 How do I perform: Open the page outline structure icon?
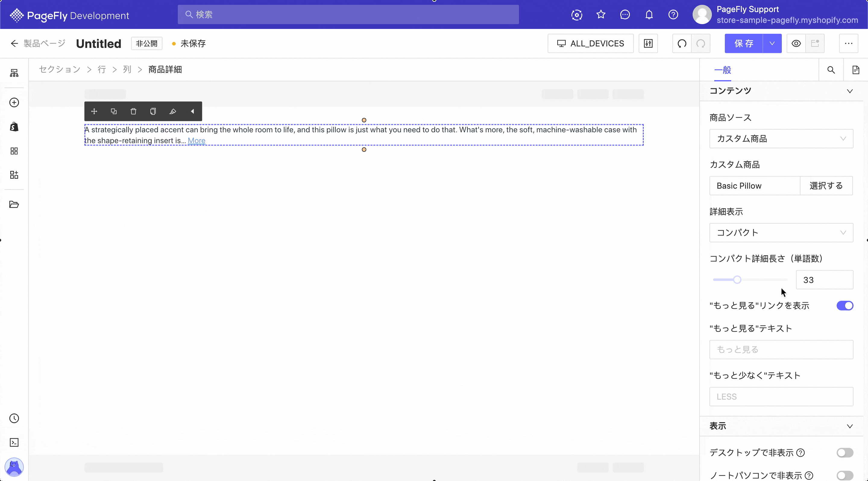14,73
